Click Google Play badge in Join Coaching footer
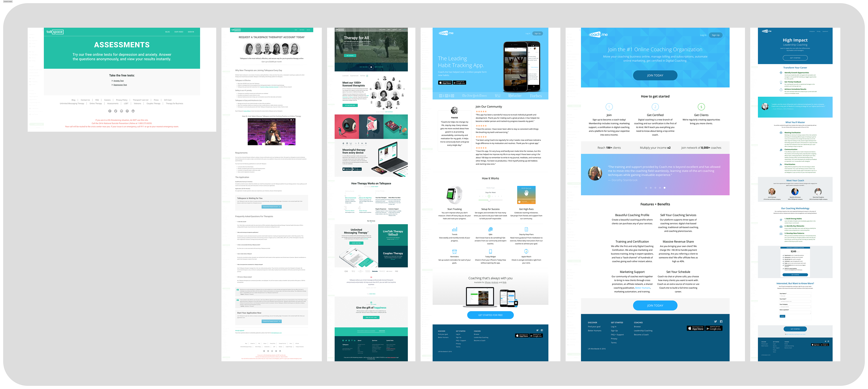 coord(714,328)
